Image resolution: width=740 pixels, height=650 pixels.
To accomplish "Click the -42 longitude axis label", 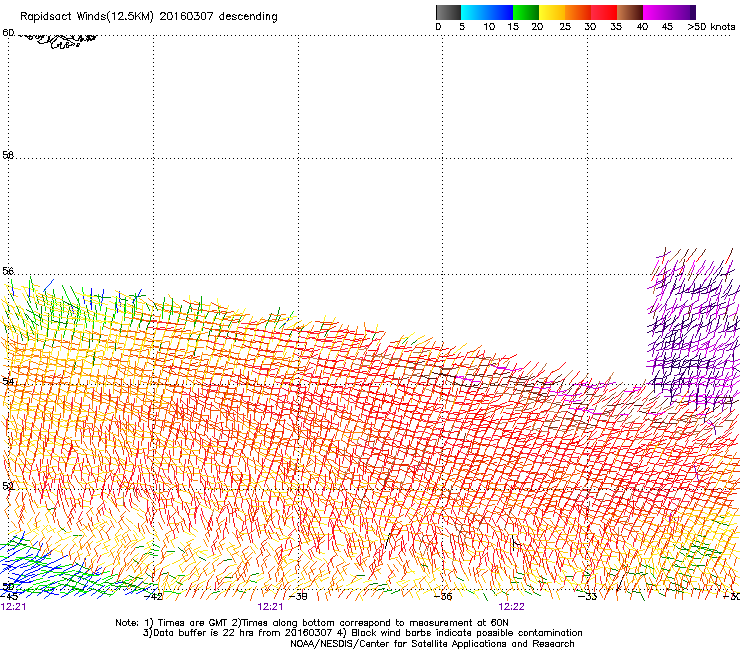I will coord(154,597).
